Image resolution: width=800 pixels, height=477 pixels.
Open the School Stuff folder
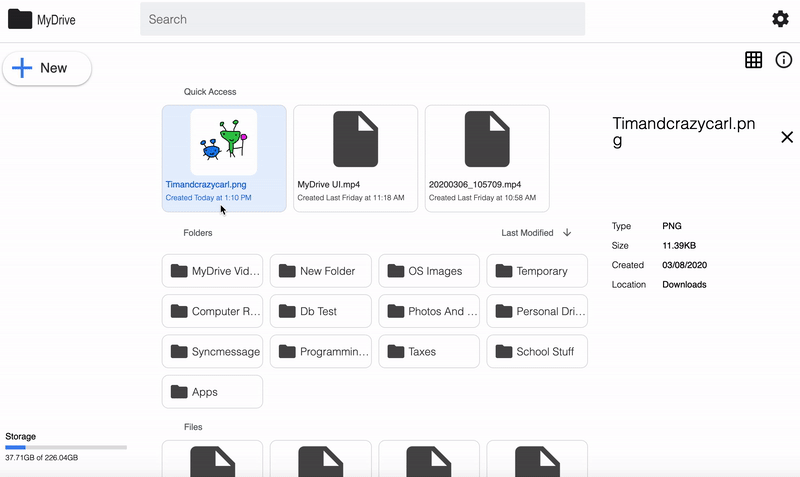(x=537, y=352)
